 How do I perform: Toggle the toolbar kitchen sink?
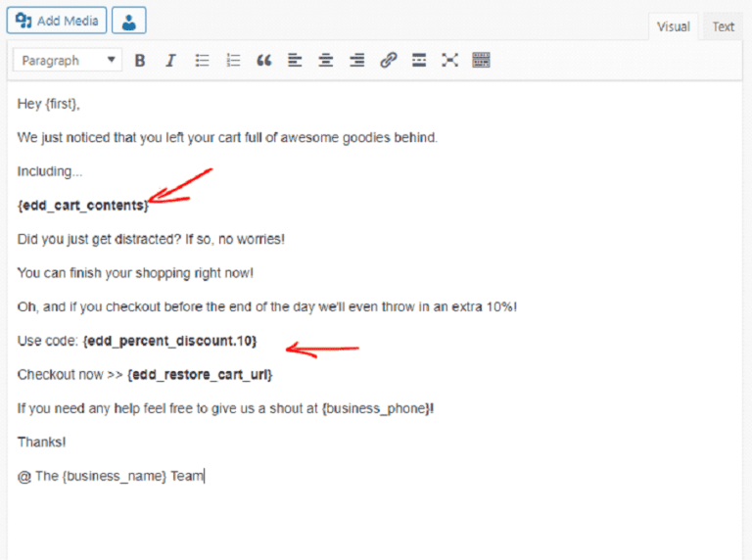(x=481, y=61)
